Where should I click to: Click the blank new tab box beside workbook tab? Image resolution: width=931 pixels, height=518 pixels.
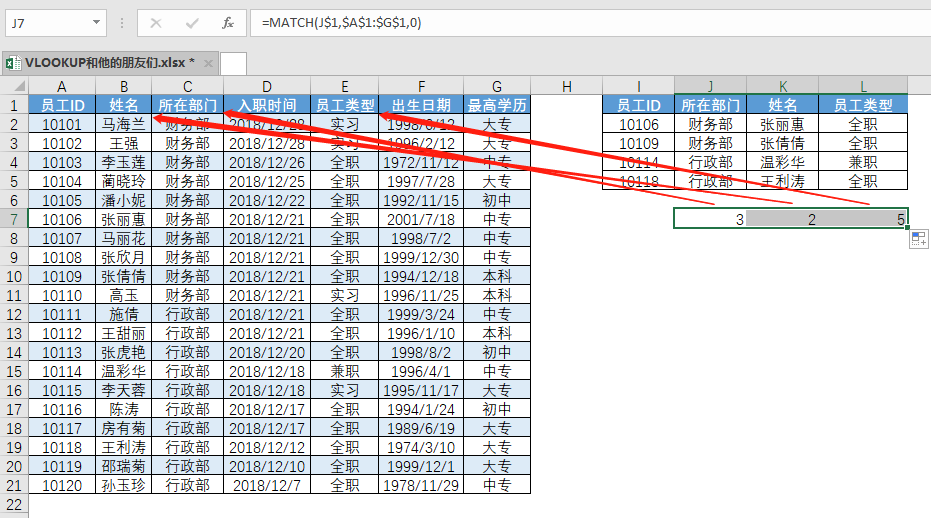(x=233, y=63)
